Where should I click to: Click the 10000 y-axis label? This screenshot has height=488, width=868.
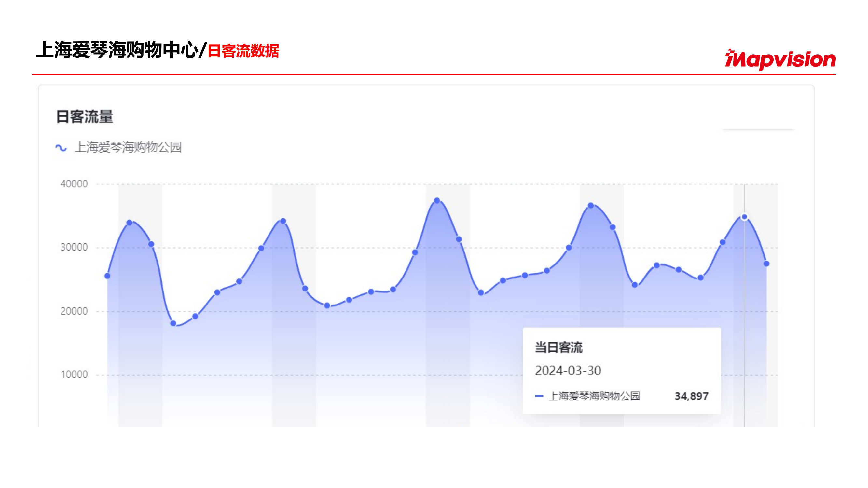pyautogui.click(x=74, y=374)
